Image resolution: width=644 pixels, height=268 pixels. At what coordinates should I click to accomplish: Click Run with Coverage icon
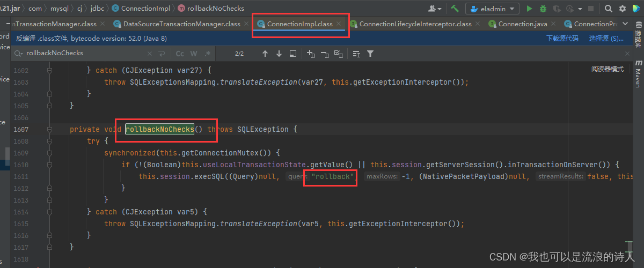(x=557, y=9)
